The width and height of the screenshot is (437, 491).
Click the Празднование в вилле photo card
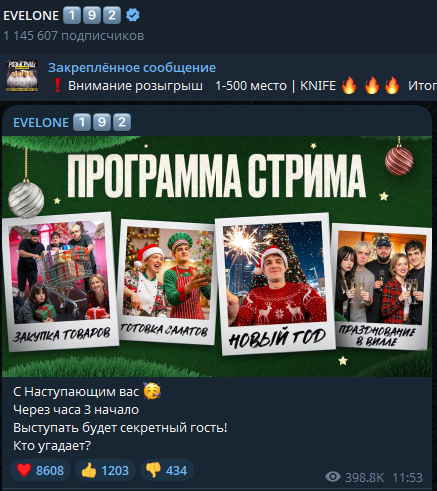[x=381, y=286]
